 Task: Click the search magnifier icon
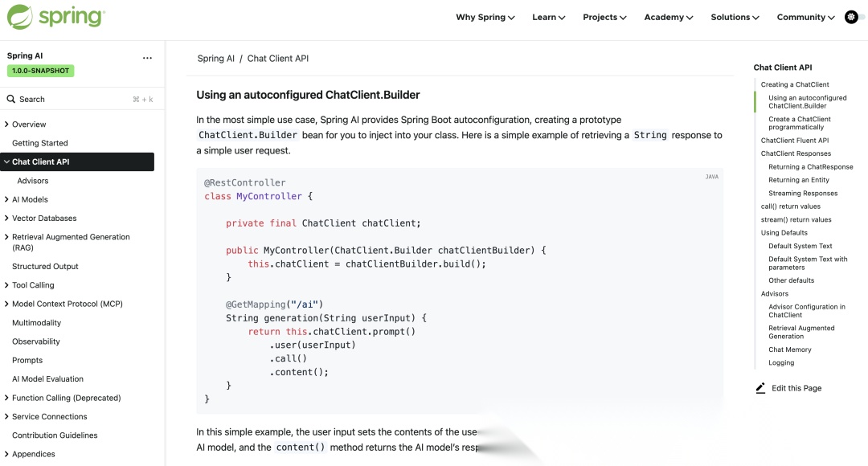[10, 99]
